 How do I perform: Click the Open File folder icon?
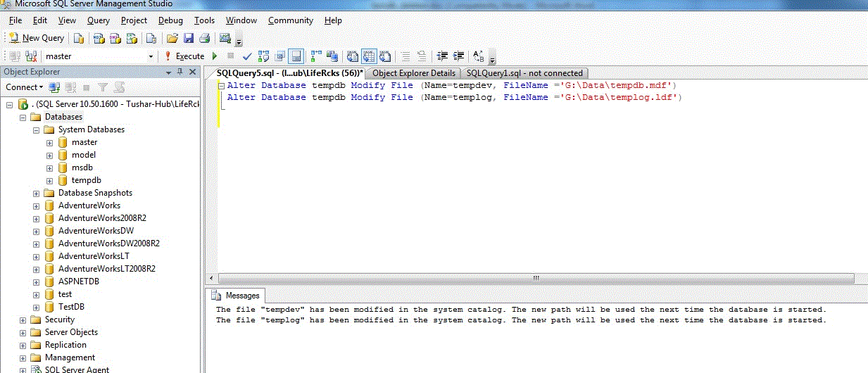[172, 38]
